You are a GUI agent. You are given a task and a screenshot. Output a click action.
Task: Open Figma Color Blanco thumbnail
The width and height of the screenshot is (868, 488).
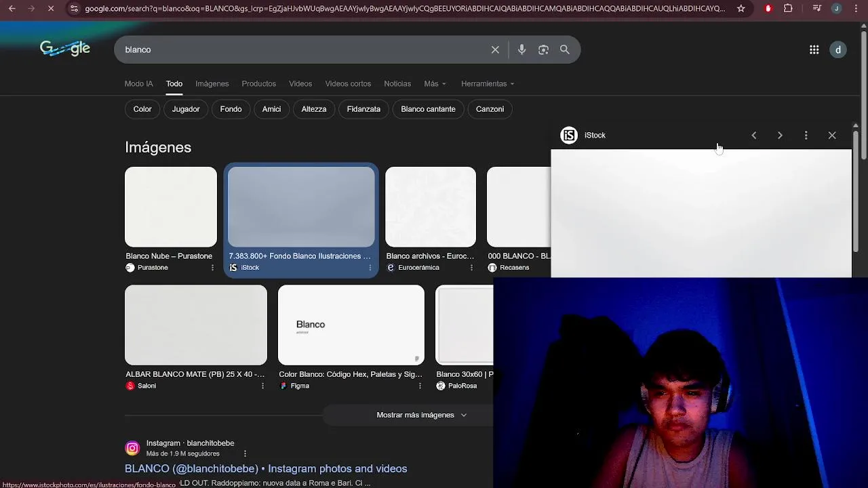pos(351,325)
